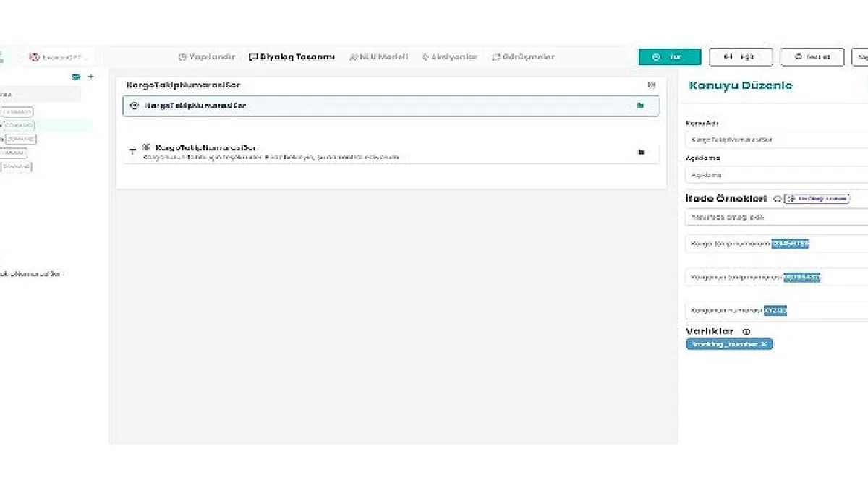868x488 pixels.
Task: Click the Konu Adı input field
Action: point(777,139)
